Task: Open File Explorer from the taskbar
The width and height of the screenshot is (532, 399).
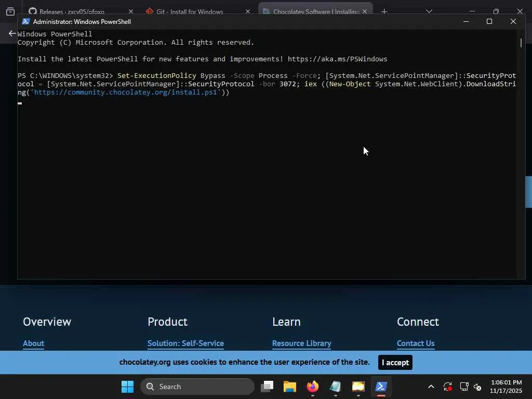Action: click(x=290, y=387)
